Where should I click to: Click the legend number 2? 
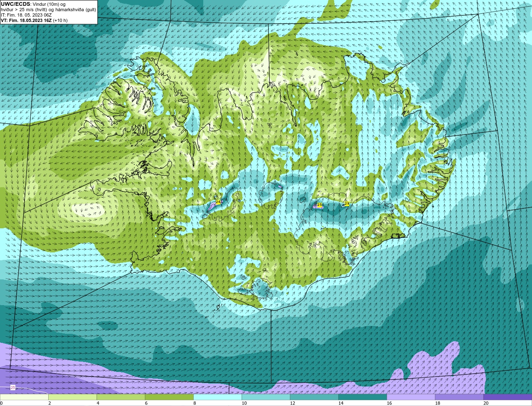tap(50, 403)
